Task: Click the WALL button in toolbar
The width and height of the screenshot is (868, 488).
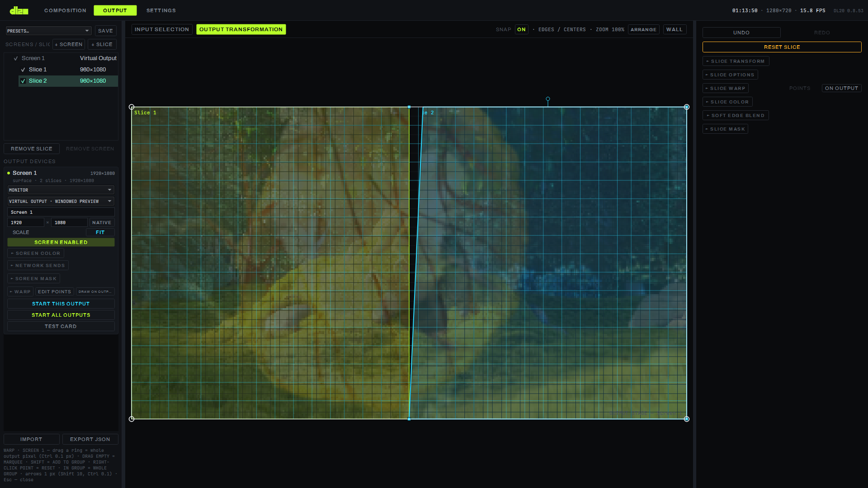Action: [x=675, y=29]
